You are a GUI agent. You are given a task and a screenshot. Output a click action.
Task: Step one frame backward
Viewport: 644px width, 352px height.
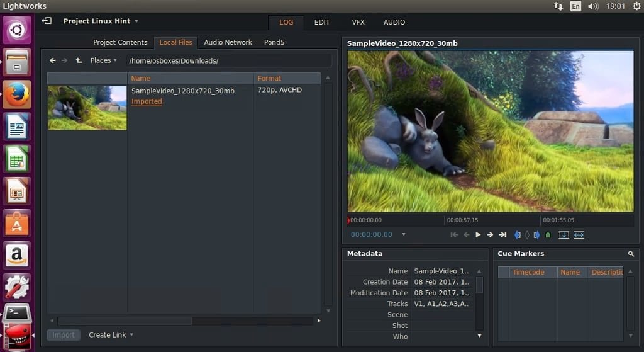coord(466,234)
